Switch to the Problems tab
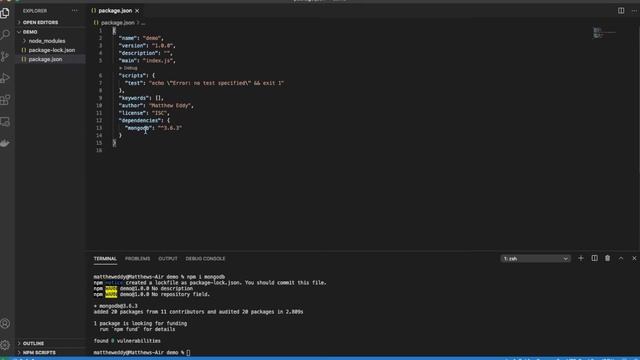This screenshot has width=640, height=360. 137,259
